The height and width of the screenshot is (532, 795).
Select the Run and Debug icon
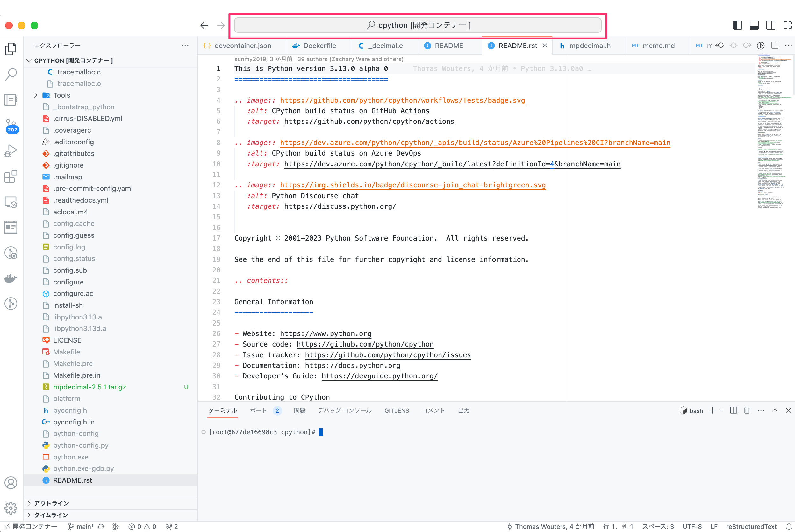click(x=11, y=150)
